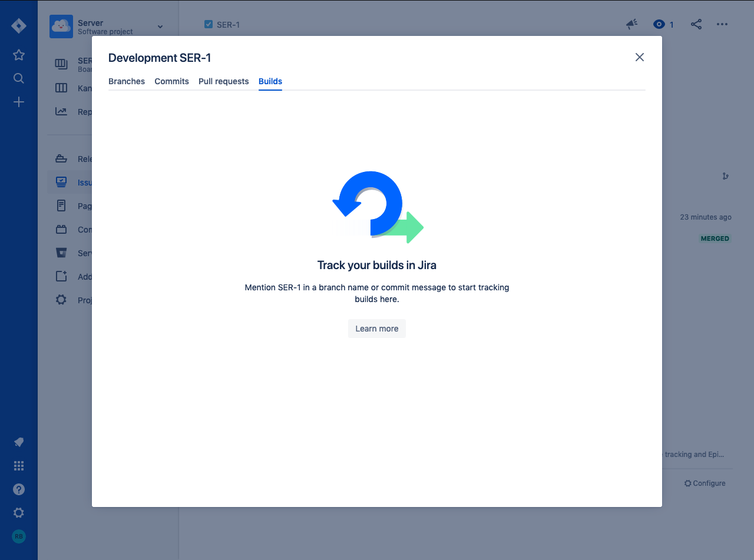This screenshot has width=754, height=560.
Task: Open the Commits tab
Action: point(171,81)
